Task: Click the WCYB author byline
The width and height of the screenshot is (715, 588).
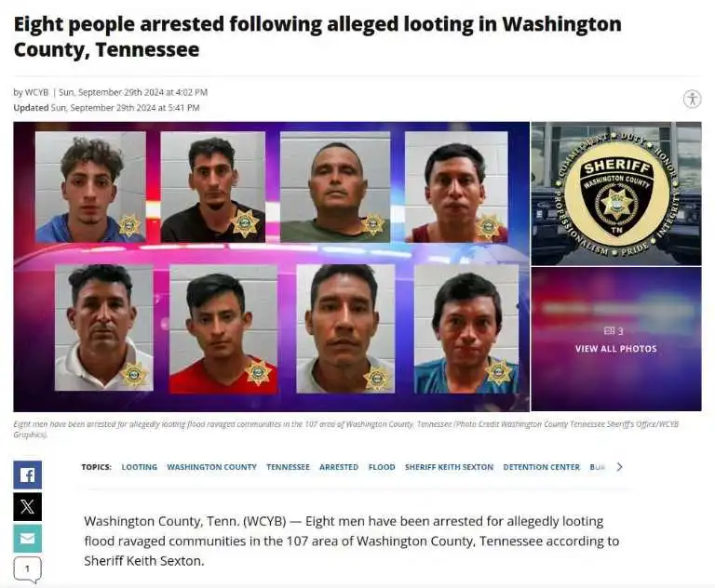Action: coord(36,92)
